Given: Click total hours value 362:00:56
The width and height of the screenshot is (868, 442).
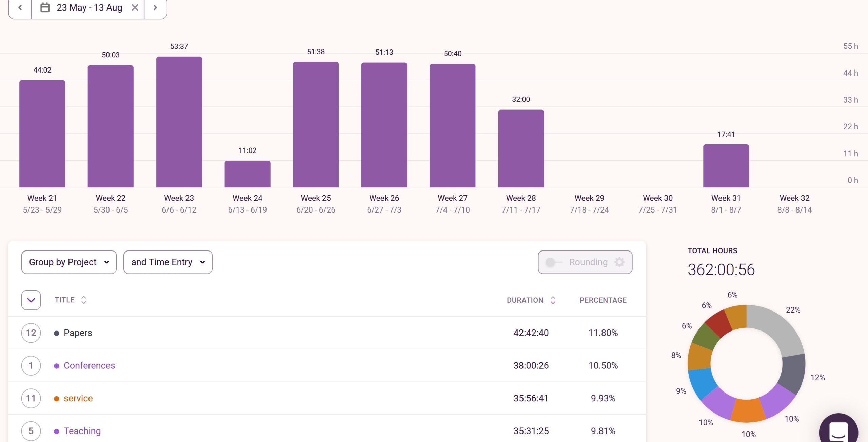Looking at the screenshot, I should [721, 270].
